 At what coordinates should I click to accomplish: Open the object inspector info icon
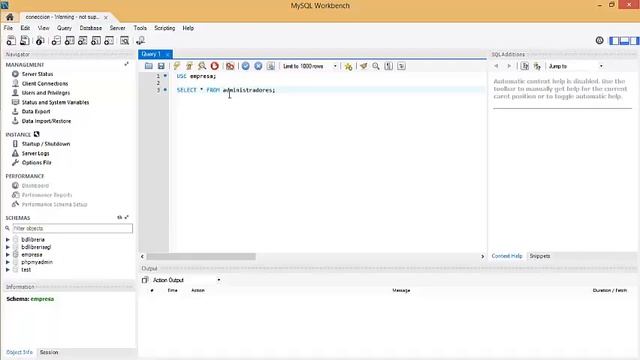click(40, 40)
